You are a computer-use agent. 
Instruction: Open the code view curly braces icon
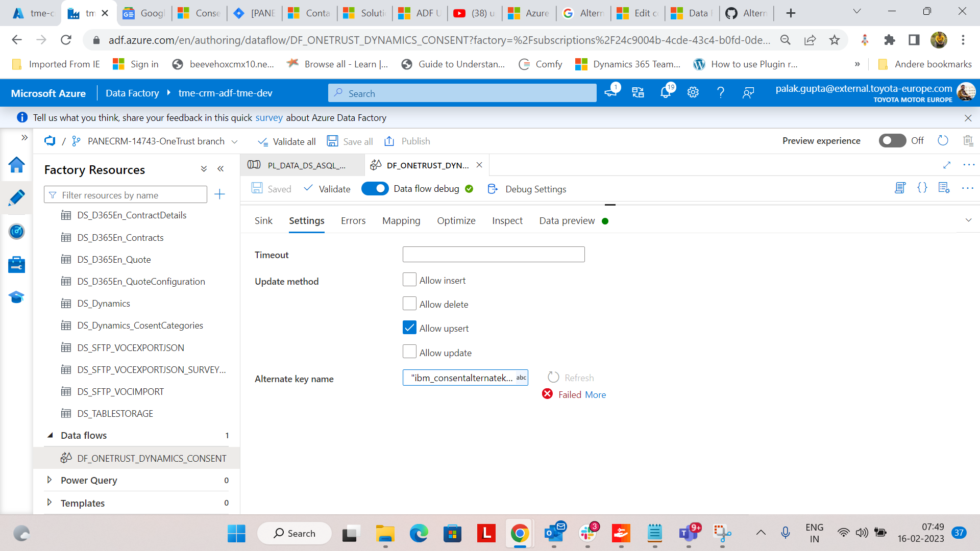point(923,188)
